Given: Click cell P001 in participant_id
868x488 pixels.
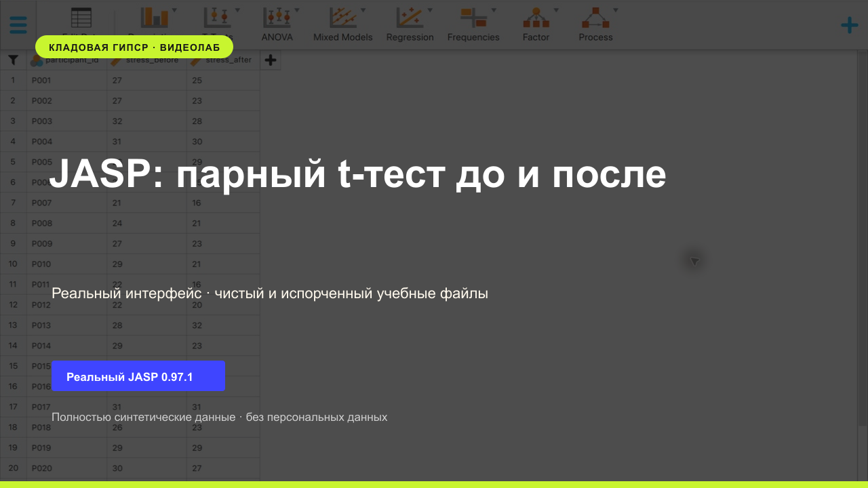Looking at the screenshot, I should (x=66, y=80).
